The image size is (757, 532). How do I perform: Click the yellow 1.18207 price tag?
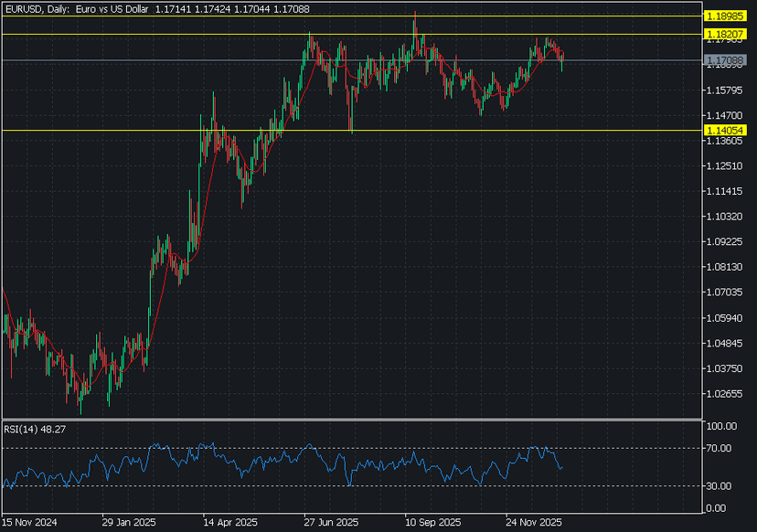pos(726,34)
